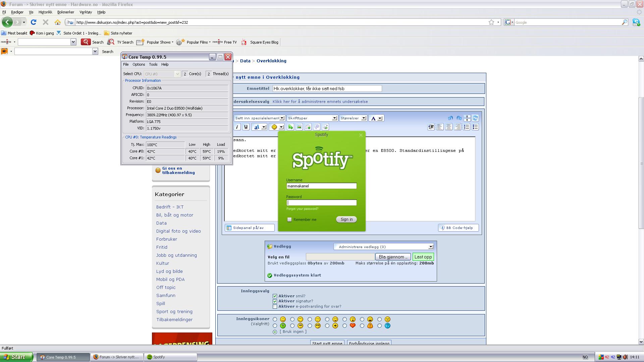Open the Størrelser size dropdown
The height and width of the screenshot is (362, 644).
click(x=353, y=118)
